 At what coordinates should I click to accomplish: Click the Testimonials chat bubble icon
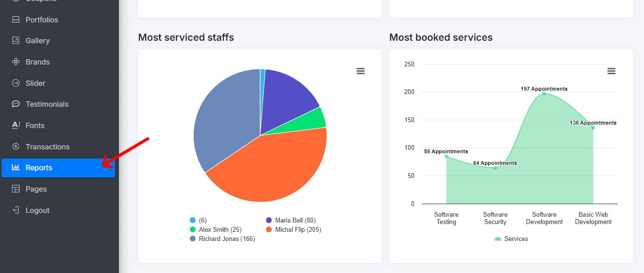tap(16, 104)
